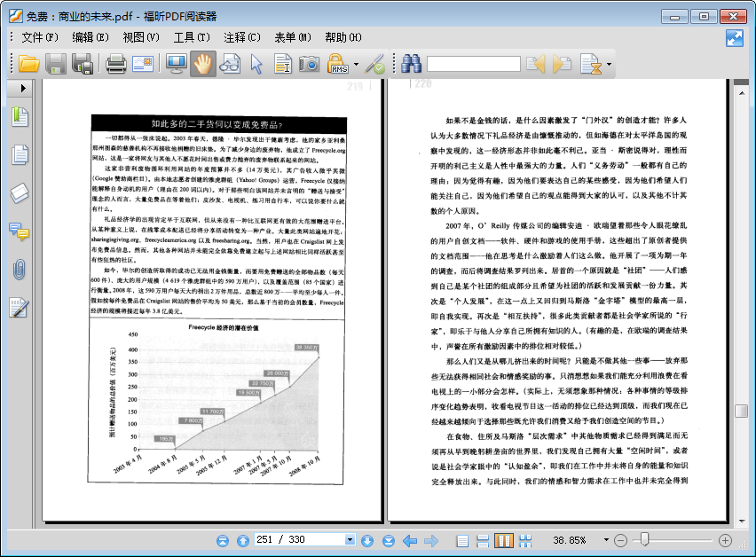Click the Save As double-floppy icon
The width and height of the screenshot is (756, 557).
(x=83, y=63)
